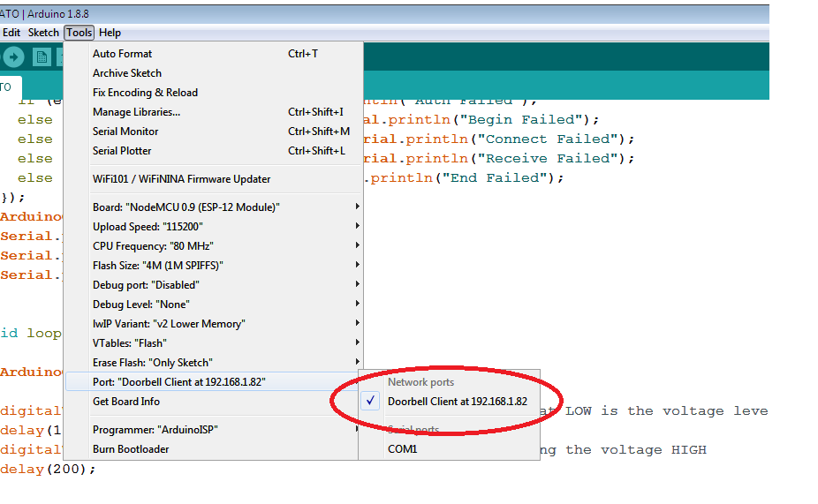Click Get Board Info
818x504 pixels.
[126, 402]
